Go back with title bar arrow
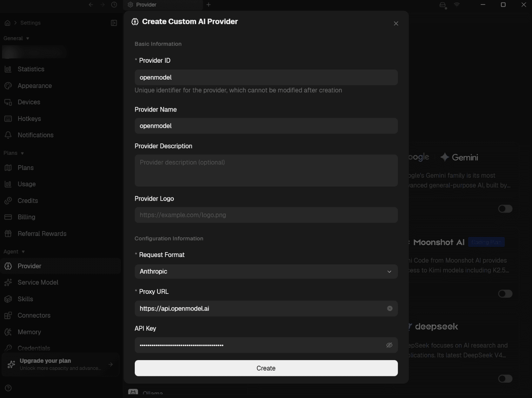 [x=91, y=5]
